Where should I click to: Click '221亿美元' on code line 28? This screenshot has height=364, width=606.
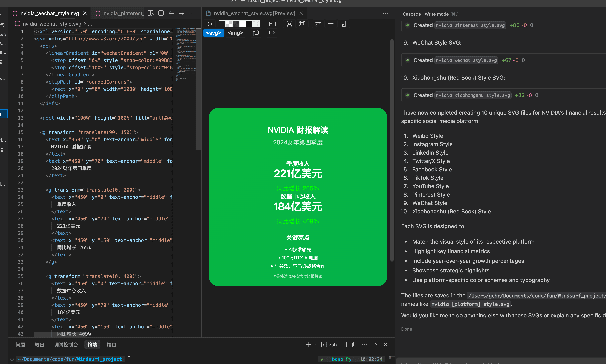click(69, 226)
